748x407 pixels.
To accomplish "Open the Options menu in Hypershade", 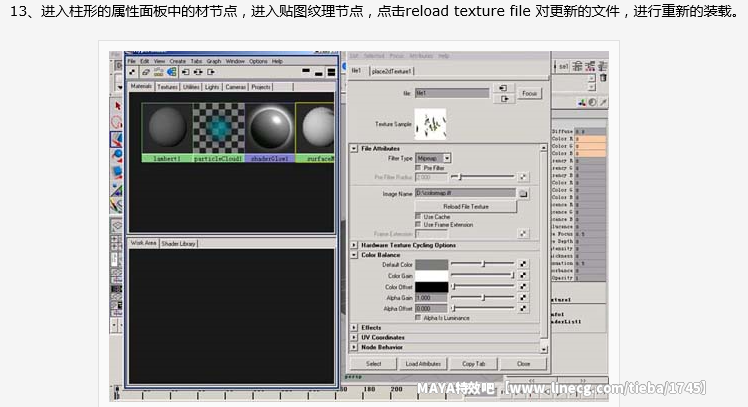I will 258,61.
